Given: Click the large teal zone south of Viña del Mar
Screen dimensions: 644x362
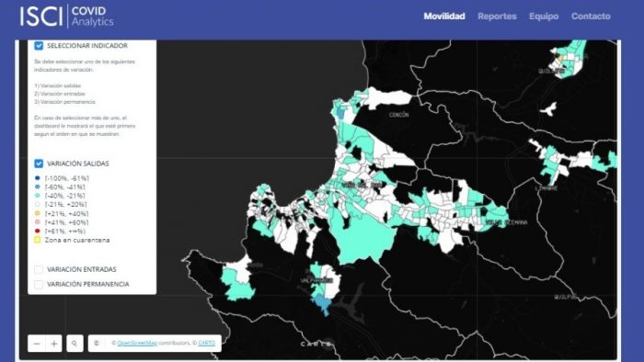Looking at the screenshot, I should [363, 240].
